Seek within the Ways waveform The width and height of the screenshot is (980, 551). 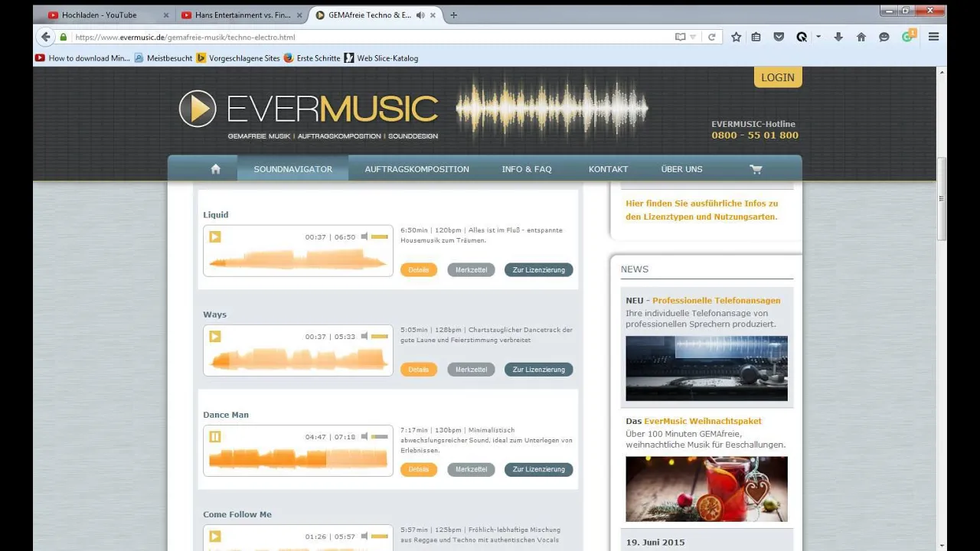coord(298,359)
